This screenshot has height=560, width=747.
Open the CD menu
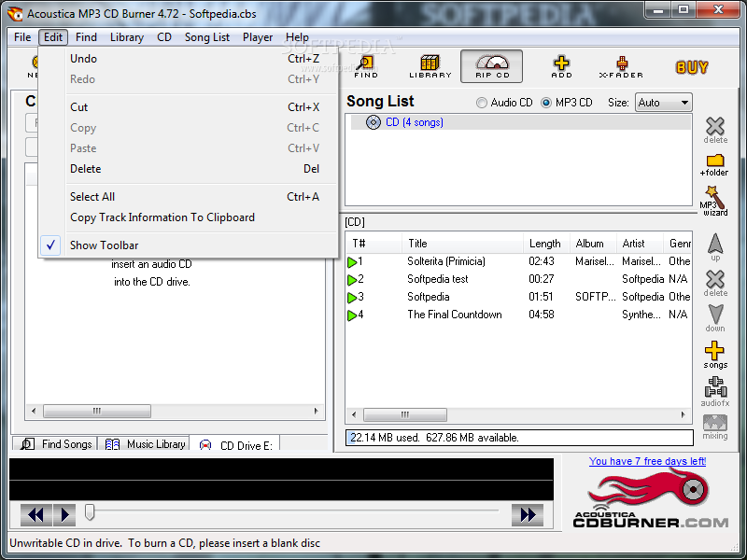(164, 37)
